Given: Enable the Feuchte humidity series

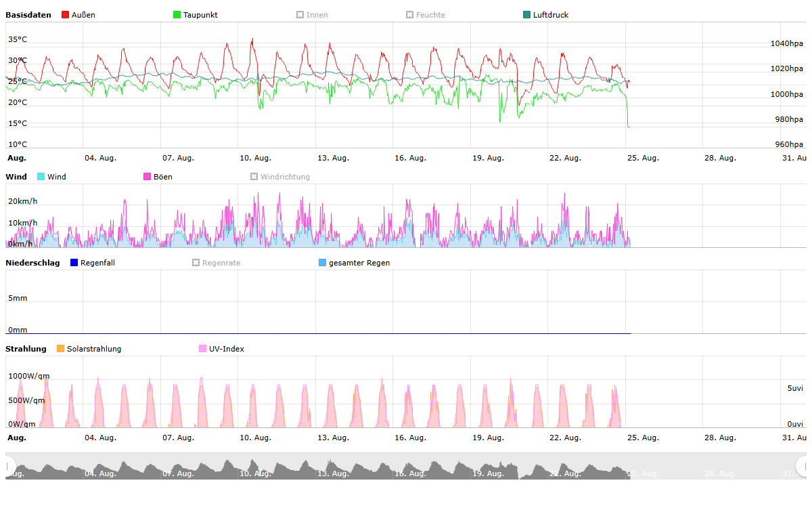Looking at the screenshot, I should [426, 15].
